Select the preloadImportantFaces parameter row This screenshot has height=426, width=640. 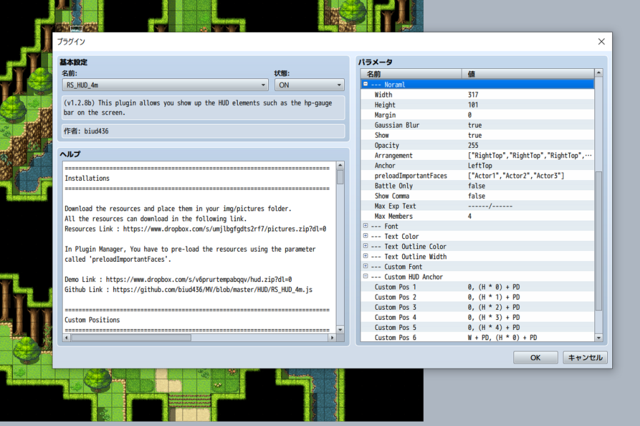[477, 175]
